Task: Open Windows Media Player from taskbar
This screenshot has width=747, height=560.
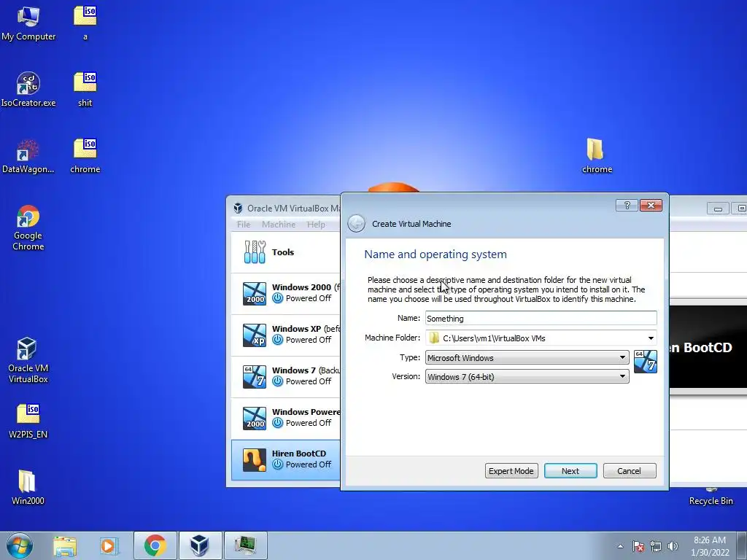Action: click(x=109, y=545)
